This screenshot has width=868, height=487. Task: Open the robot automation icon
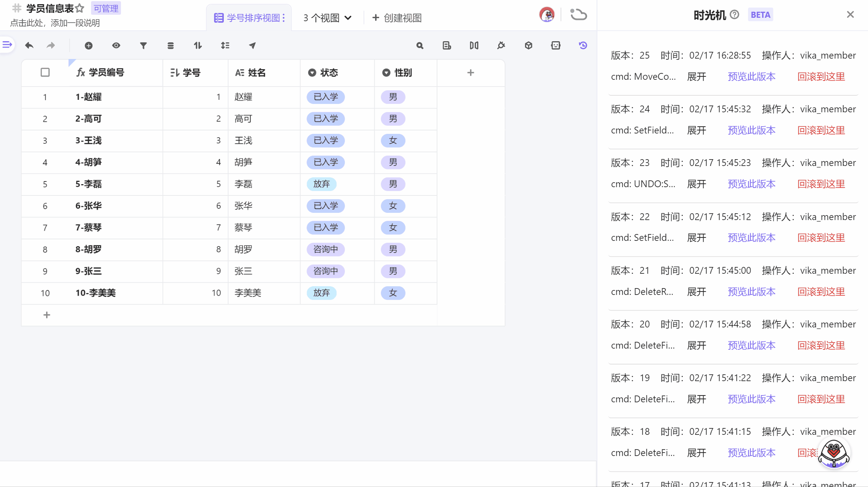tap(556, 45)
